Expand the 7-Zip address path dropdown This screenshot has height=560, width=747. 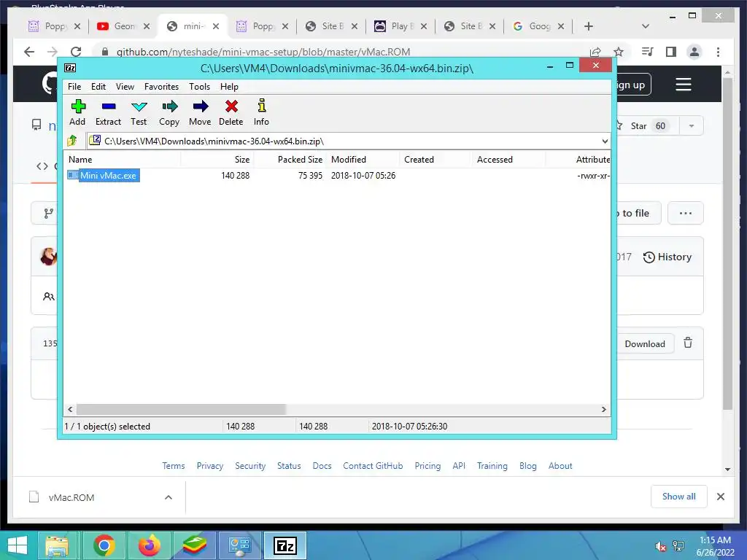coord(605,141)
